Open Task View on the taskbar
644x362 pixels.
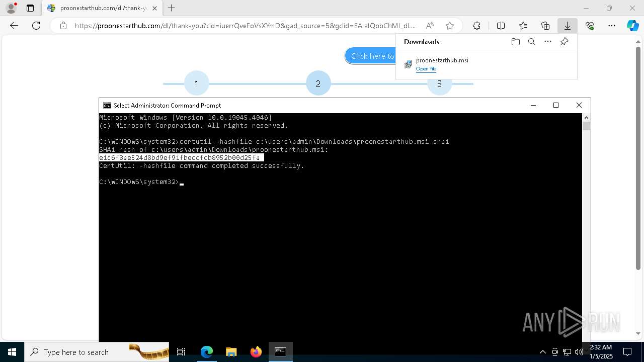(x=181, y=352)
